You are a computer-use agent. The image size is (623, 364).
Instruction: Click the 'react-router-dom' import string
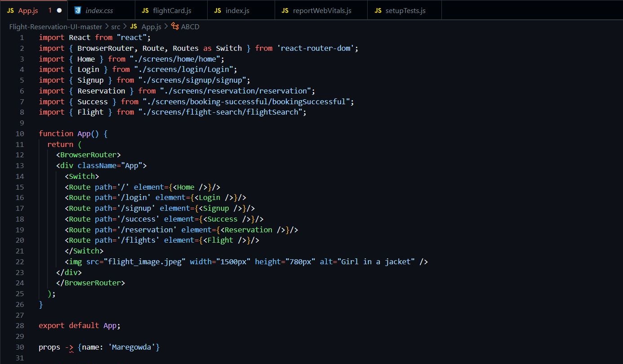tap(316, 48)
